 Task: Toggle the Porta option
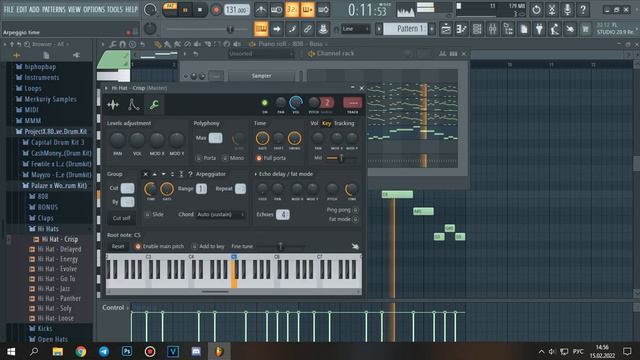(x=206, y=158)
